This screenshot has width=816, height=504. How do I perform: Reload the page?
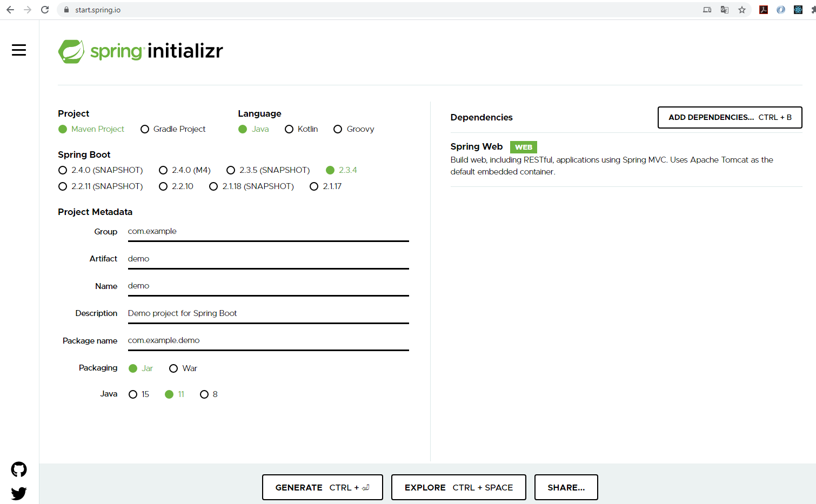coord(45,10)
